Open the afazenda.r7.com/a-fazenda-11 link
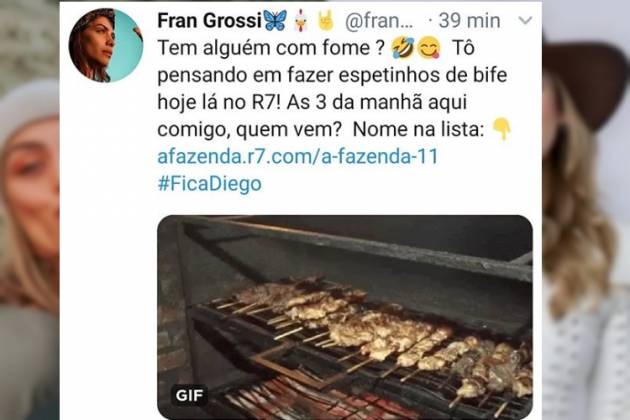 tap(297, 156)
